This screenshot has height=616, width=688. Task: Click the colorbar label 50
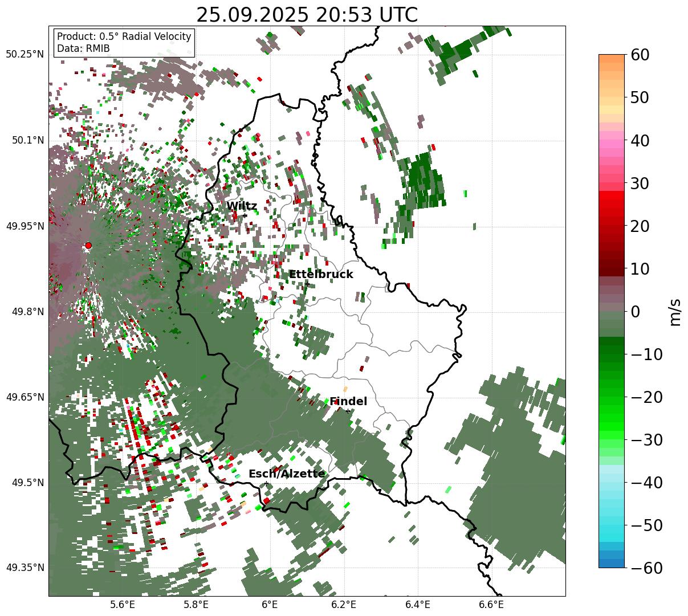(641, 97)
